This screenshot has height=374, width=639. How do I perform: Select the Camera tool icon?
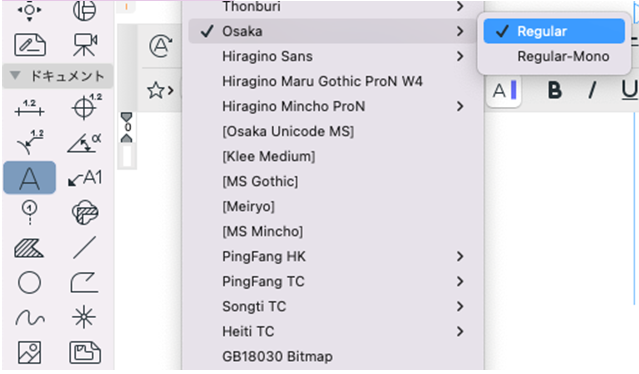pyautogui.click(x=85, y=44)
